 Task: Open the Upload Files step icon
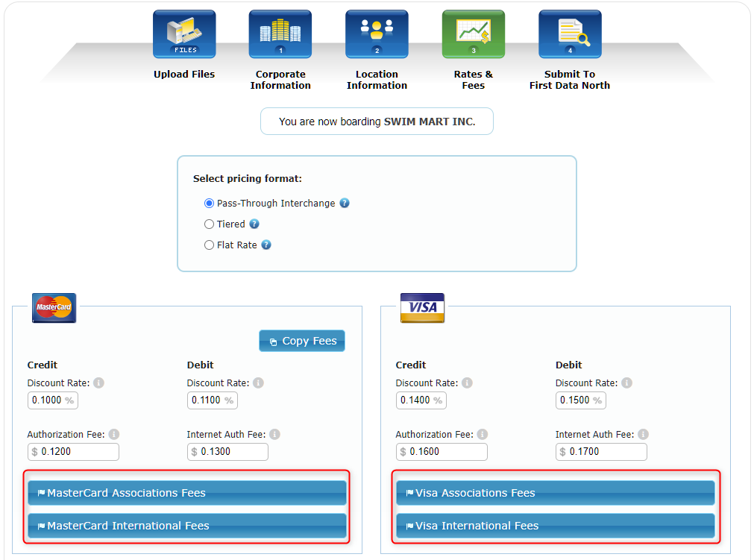coord(184,34)
